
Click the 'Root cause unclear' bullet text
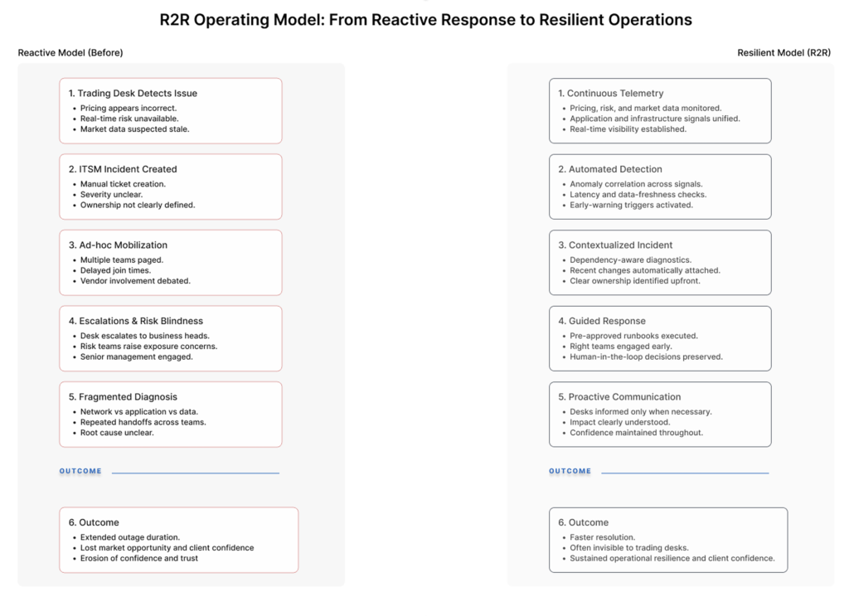117,433
